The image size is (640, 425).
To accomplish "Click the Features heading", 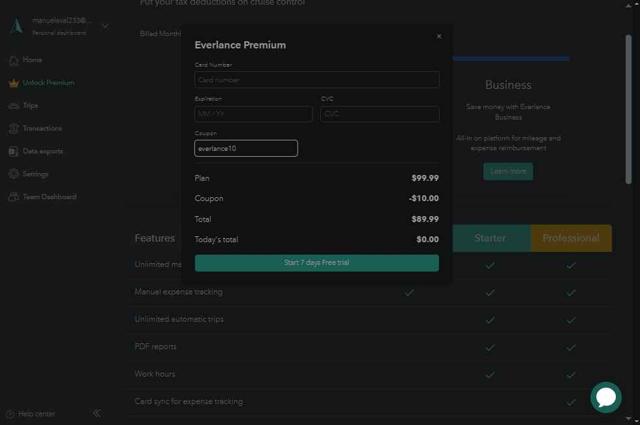I will click(x=155, y=238).
